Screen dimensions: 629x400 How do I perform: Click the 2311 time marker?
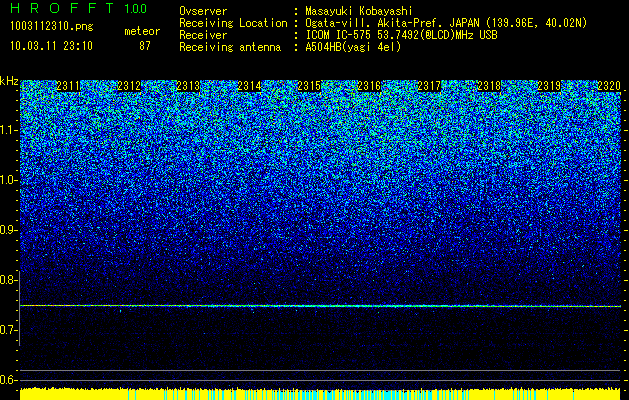68,86
